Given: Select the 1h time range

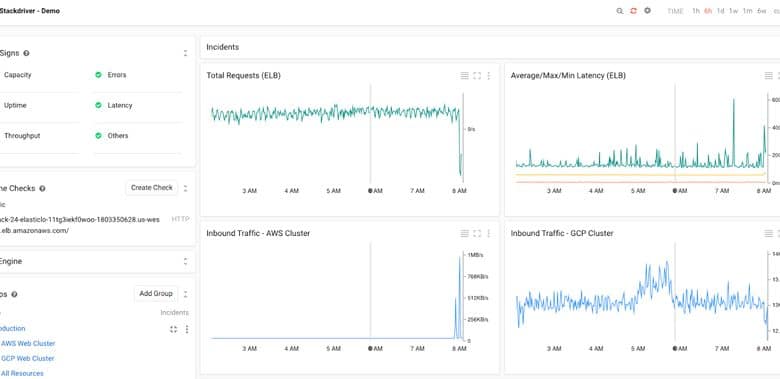Looking at the screenshot, I should point(695,11).
